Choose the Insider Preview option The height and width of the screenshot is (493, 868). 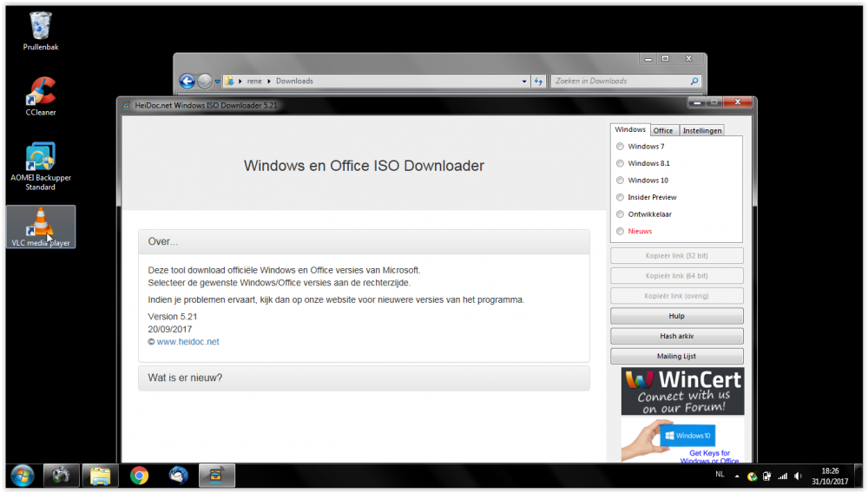tap(620, 198)
